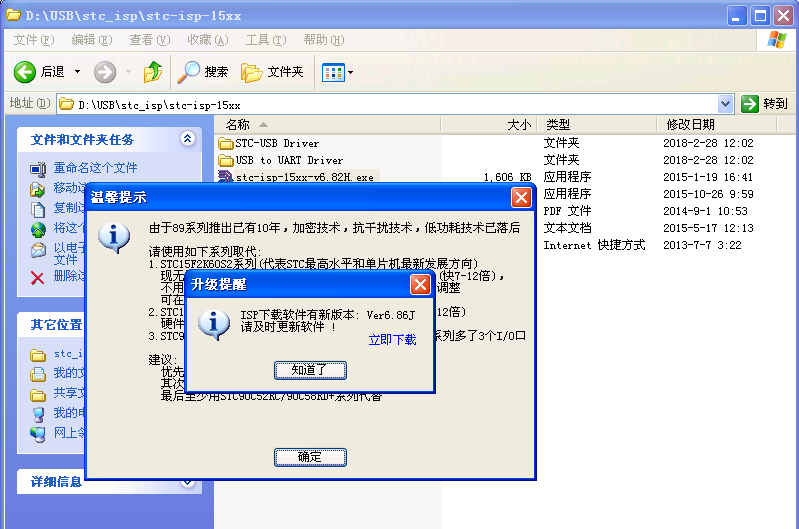Screen dimensions: 799x529
Task: Click the publish to web globe icon
Action: (x=38, y=229)
